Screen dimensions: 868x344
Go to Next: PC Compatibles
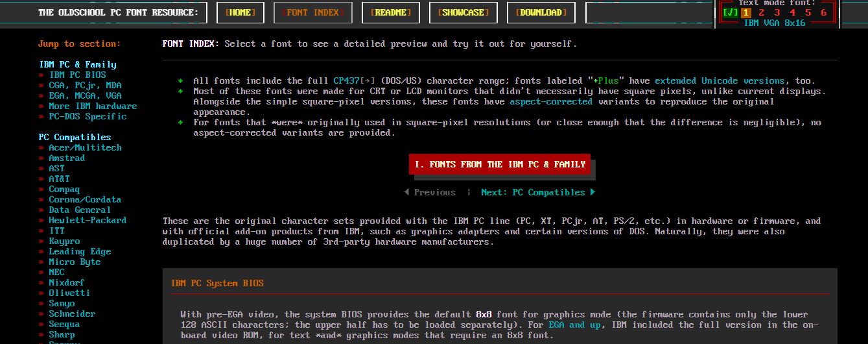point(533,192)
